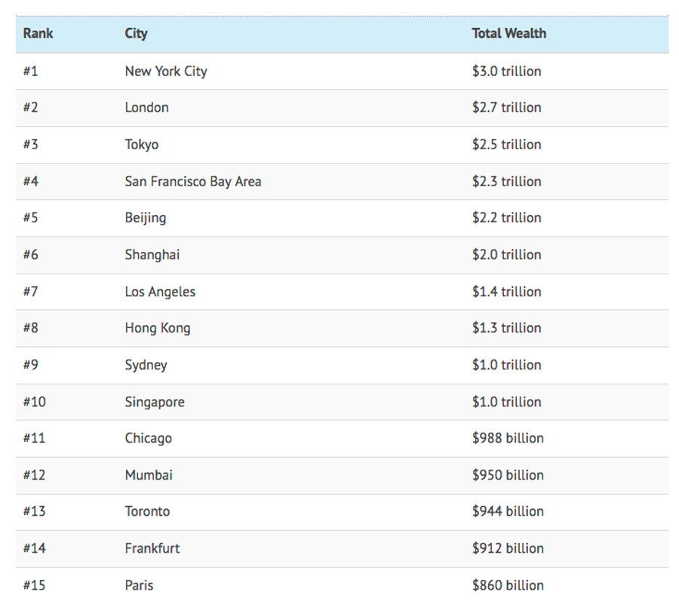Click the San Francisco Bay Area entry
The width and height of the screenshot is (679, 616).
click(x=192, y=181)
